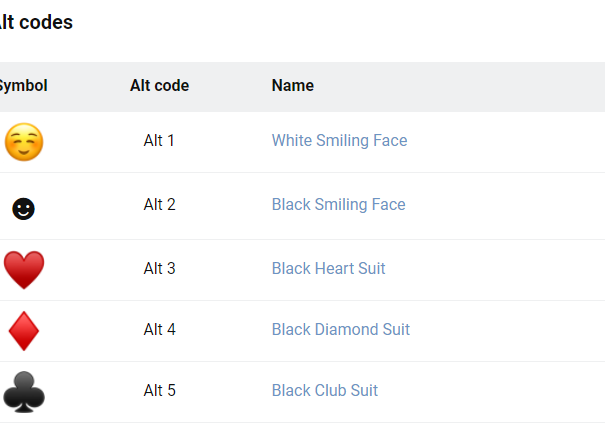
Task: Select the red diamond suit symbol
Action: pyautogui.click(x=23, y=331)
